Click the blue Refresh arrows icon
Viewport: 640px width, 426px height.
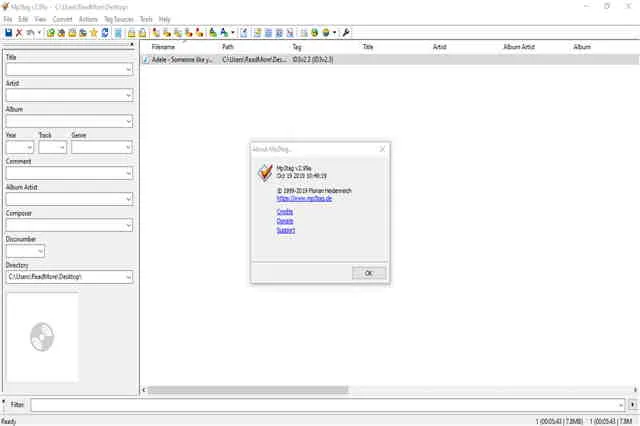[x=105, y=33]
